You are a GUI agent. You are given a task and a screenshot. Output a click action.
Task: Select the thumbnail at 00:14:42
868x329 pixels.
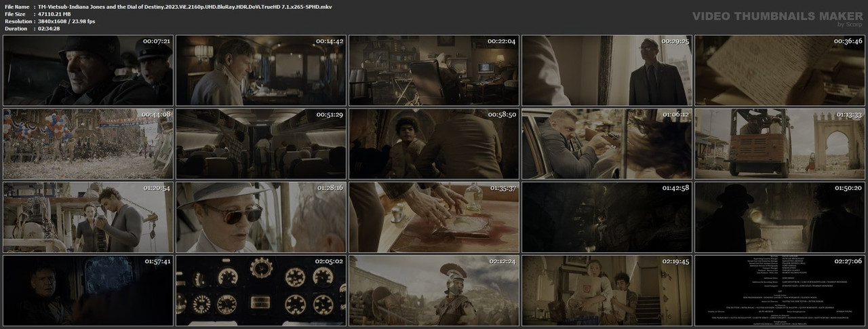click(x=260, y=70)
